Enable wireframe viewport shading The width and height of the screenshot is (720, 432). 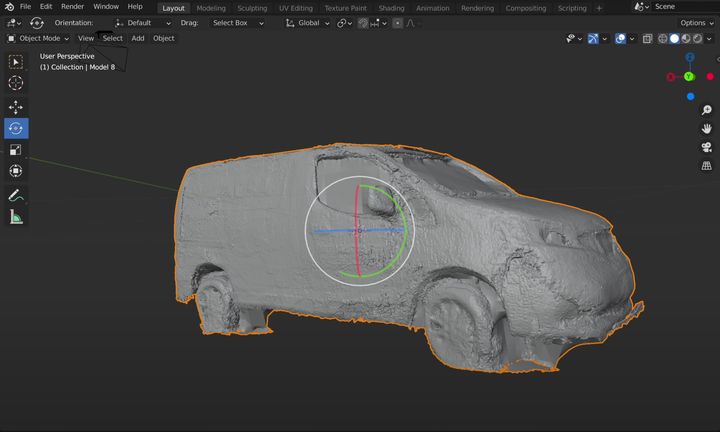(x=662, y=38)
